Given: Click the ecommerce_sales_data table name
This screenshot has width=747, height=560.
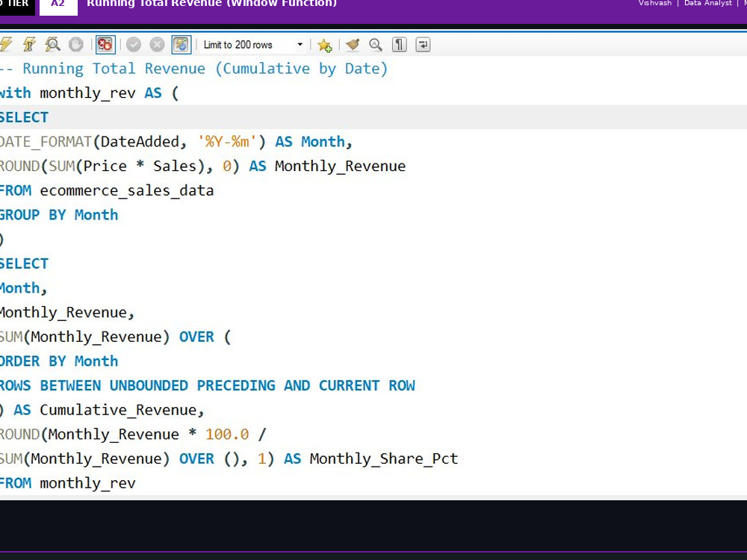Looking at the screenshot, I should [127, 190].
